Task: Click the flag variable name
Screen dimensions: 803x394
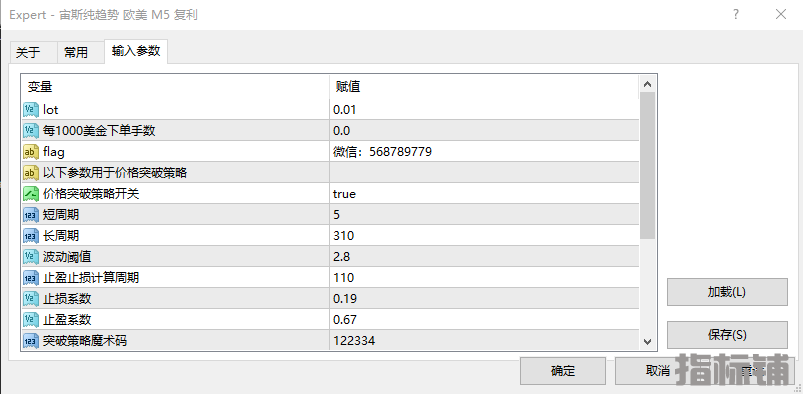Action: click(x=54, y=152)
